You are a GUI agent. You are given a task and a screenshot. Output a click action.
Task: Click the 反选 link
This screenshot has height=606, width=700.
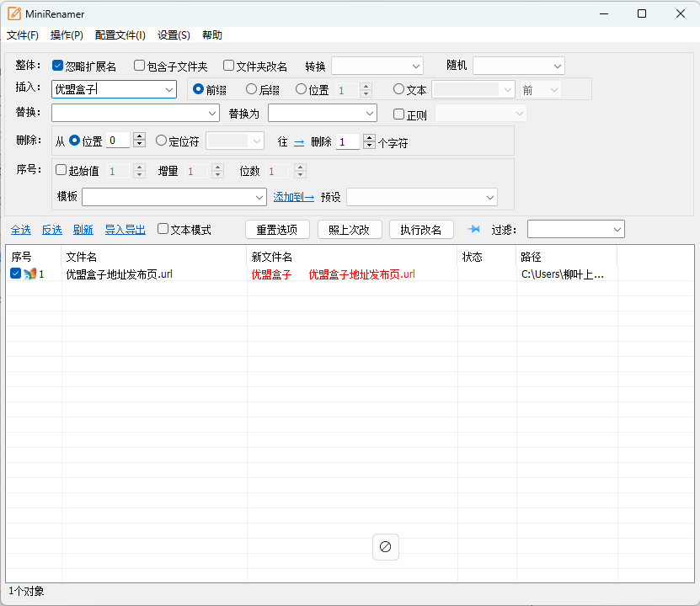click(51, 230)
